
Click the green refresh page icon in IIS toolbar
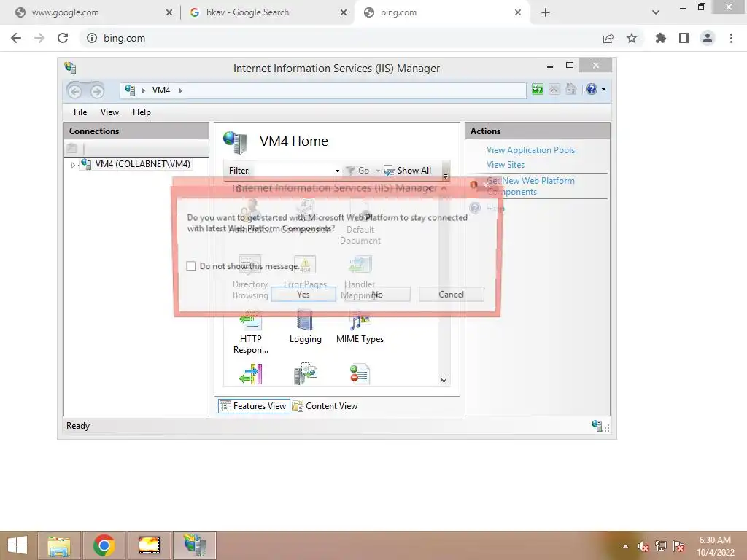click(x=538, y=89)
